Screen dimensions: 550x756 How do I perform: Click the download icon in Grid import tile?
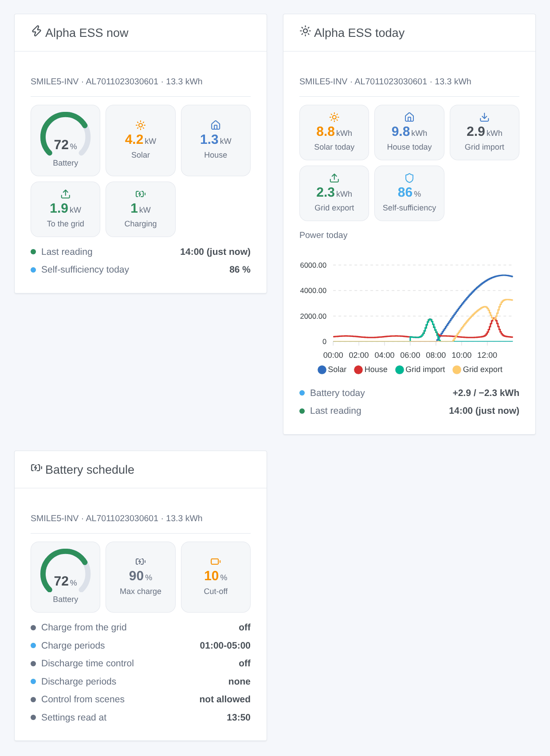(x=484, y=117)
